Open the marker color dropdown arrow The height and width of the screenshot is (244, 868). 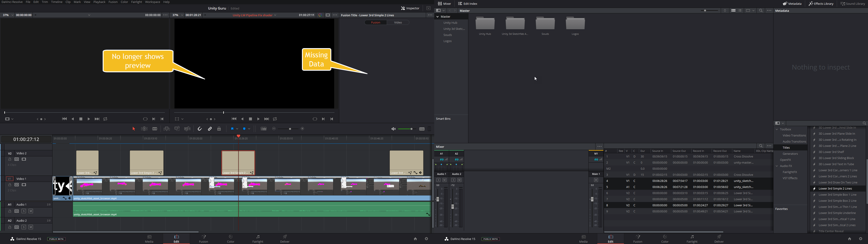(x=249, y=129)
